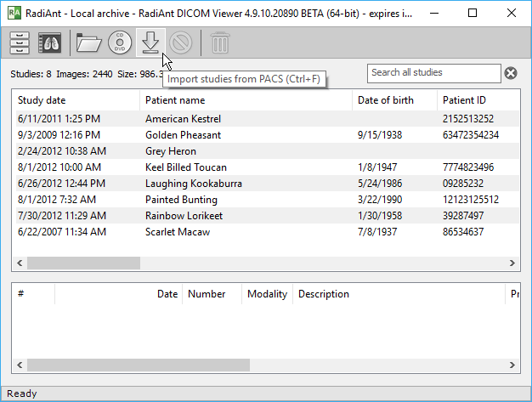This screenshot has height=402, width=532.
Task: Click the disabled cancel import icon
Action: click(180, 42)
